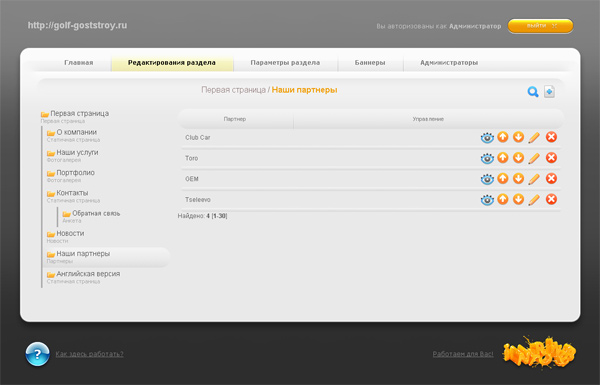Click Наши партнеры breadcrumb title

305,90
